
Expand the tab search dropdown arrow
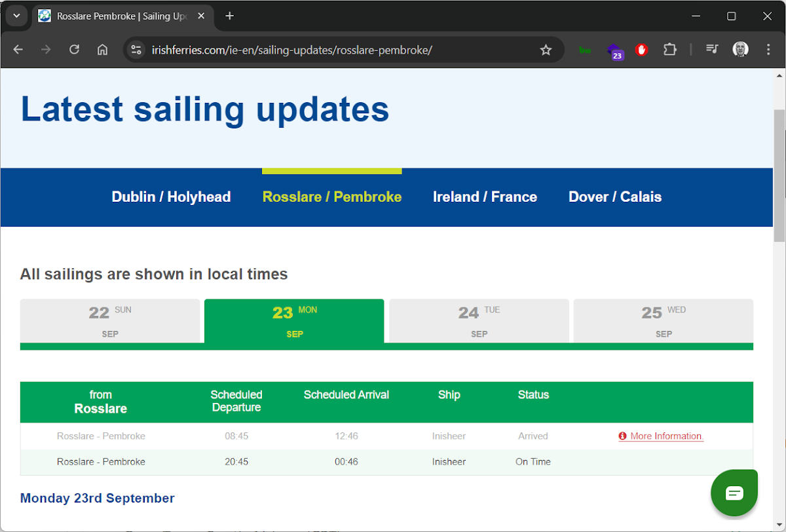pos(16,16)
